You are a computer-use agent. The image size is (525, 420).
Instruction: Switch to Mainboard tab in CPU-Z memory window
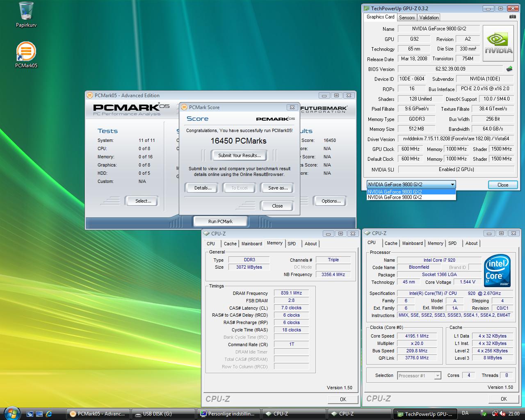[251, 244]
